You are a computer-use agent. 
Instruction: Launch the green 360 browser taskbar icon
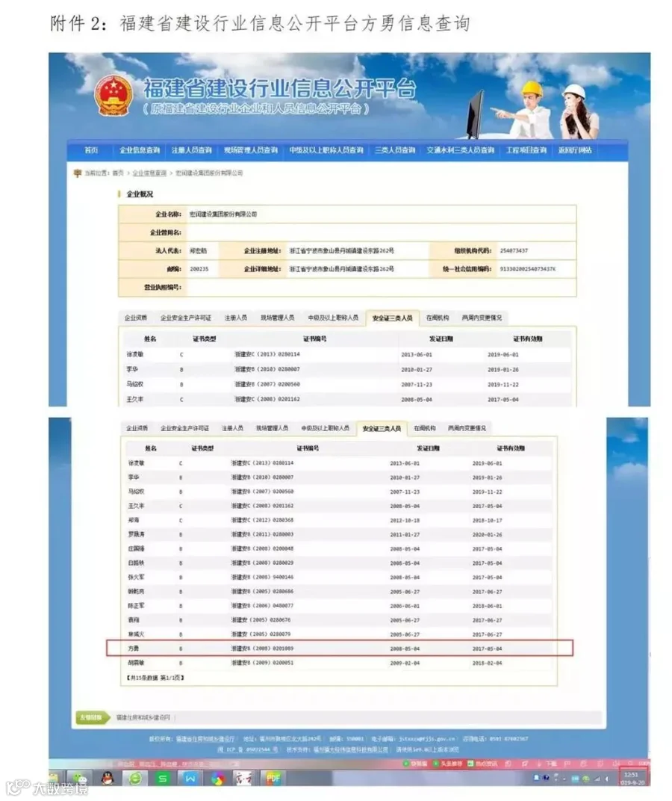coord(135,779)
